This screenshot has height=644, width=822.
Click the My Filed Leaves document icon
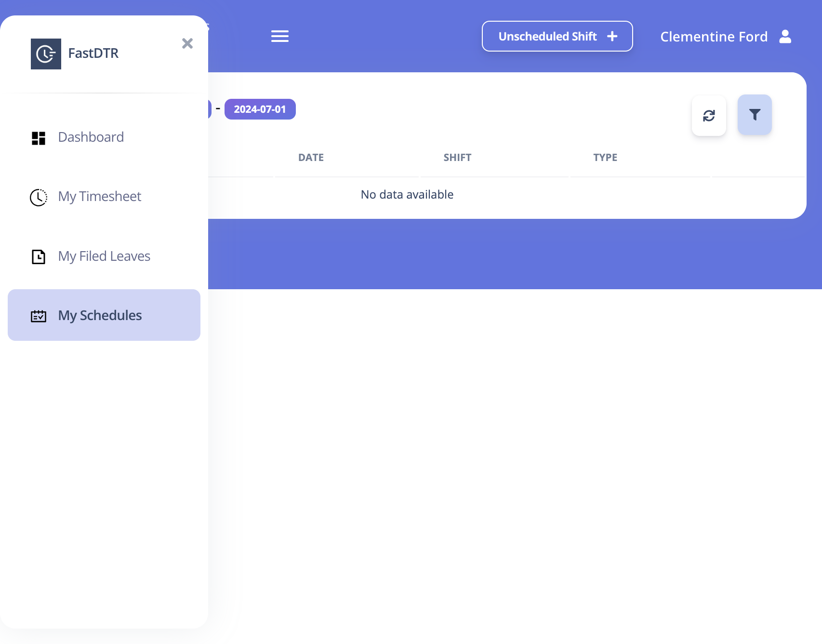pos(39,257)
